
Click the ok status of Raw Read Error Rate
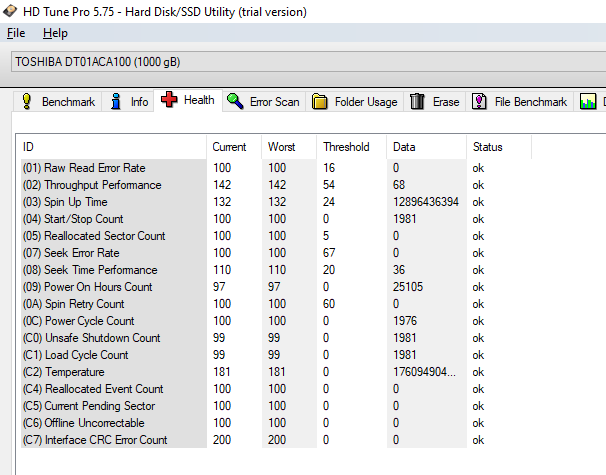tap(478, 168)
